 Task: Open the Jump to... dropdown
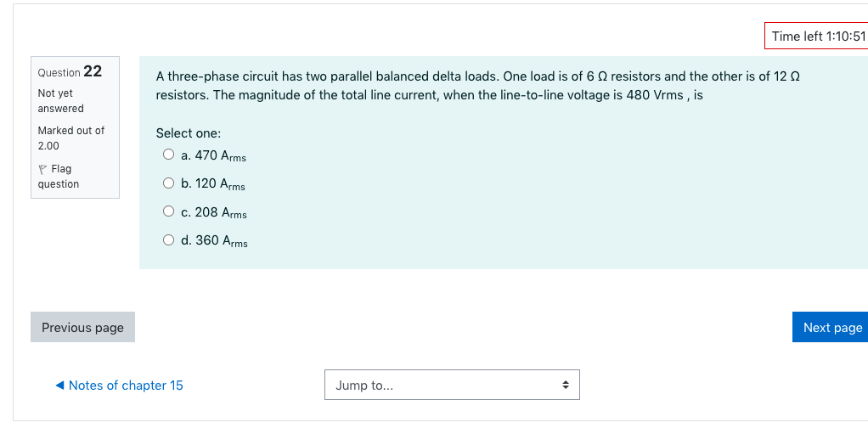point(451,386)
